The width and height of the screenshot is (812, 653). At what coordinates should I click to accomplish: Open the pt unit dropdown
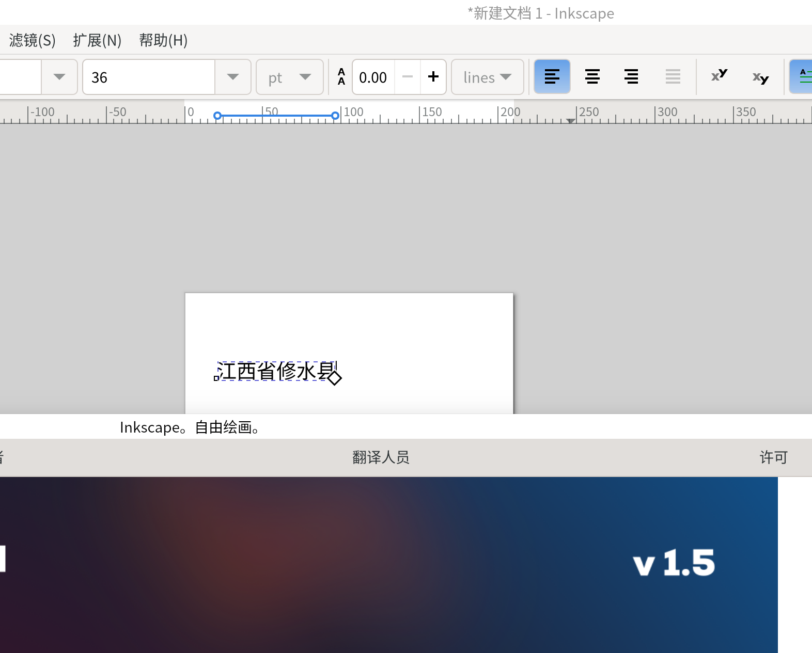point(290,77)
